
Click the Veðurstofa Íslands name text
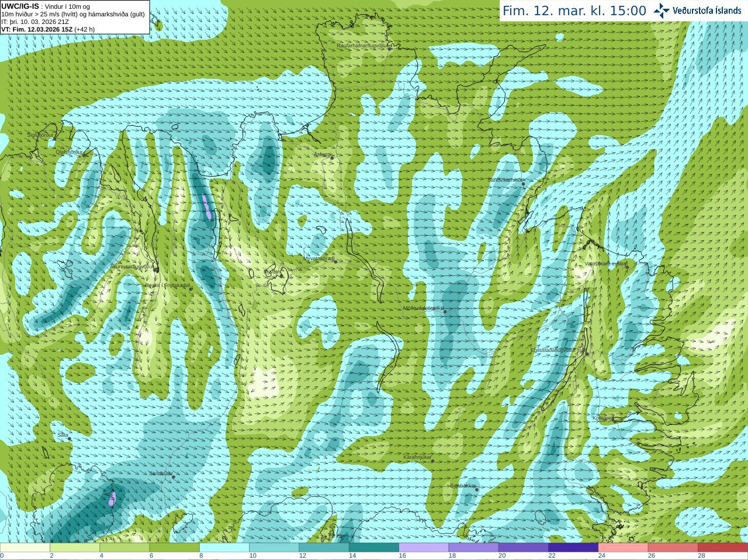pyautogui.click(x=707, y=11)
